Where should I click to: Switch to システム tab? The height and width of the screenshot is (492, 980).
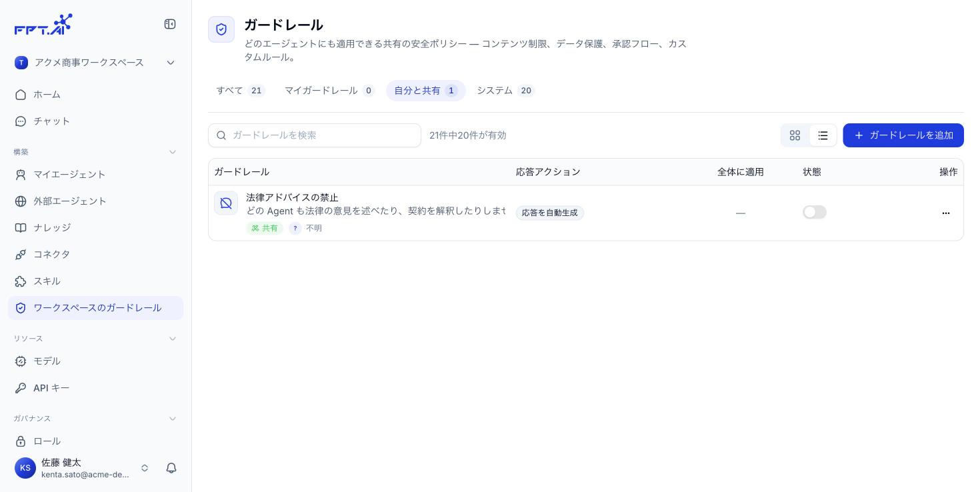coord(506,91)
